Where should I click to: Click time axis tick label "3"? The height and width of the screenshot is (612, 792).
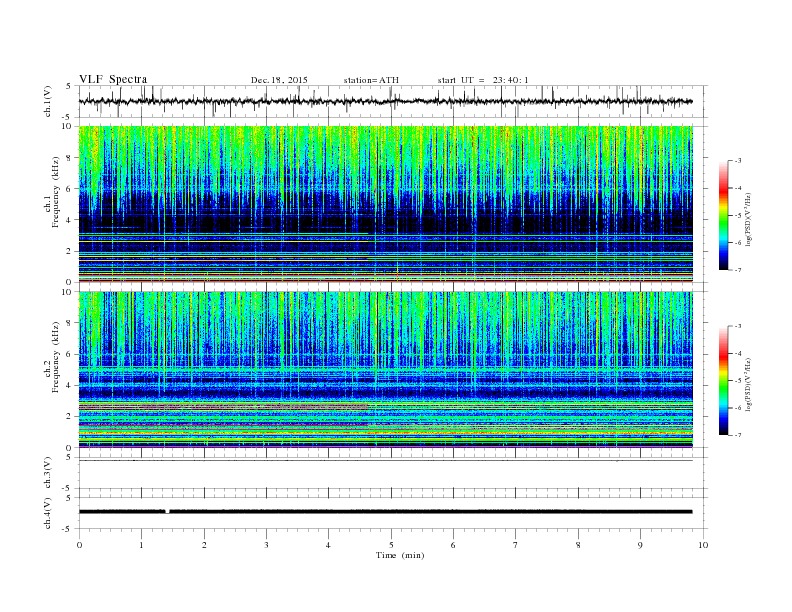266,545
